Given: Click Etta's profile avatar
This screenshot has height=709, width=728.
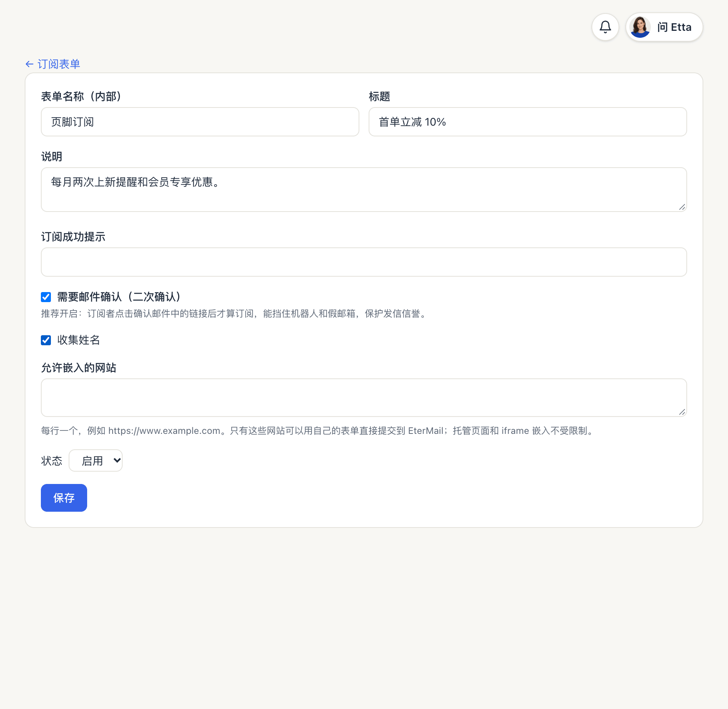Looking at the screenshot, I should [x=640, y=27].
